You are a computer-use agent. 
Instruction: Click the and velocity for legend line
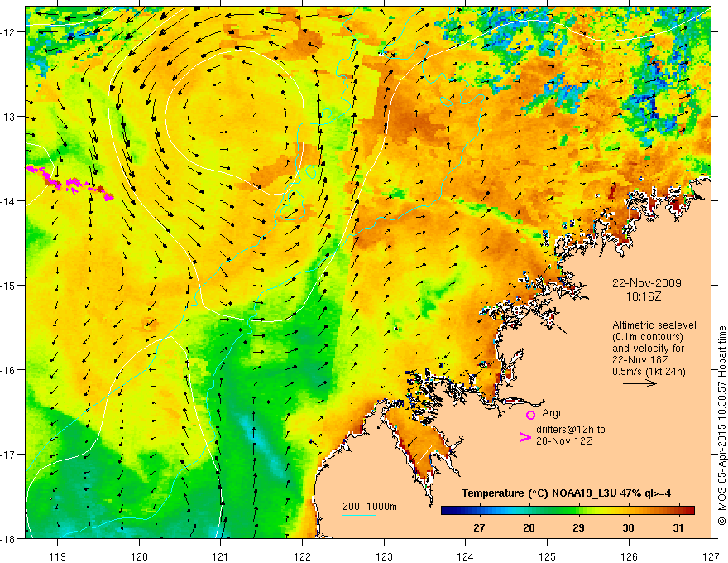click(648, 349)
